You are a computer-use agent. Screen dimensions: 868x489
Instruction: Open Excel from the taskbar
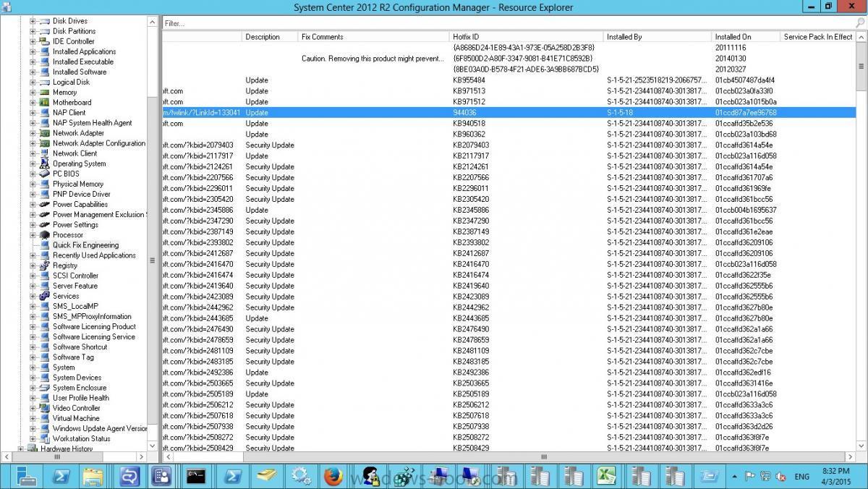pyautogui.click(x=607, y=476)
